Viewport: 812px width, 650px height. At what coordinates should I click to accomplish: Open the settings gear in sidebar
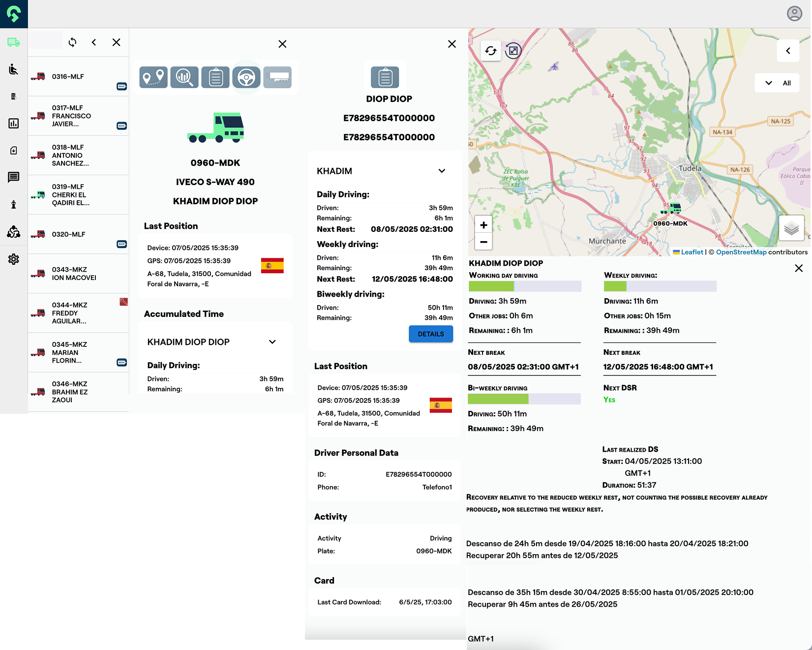pyautogui.click(x=14, y=259)
